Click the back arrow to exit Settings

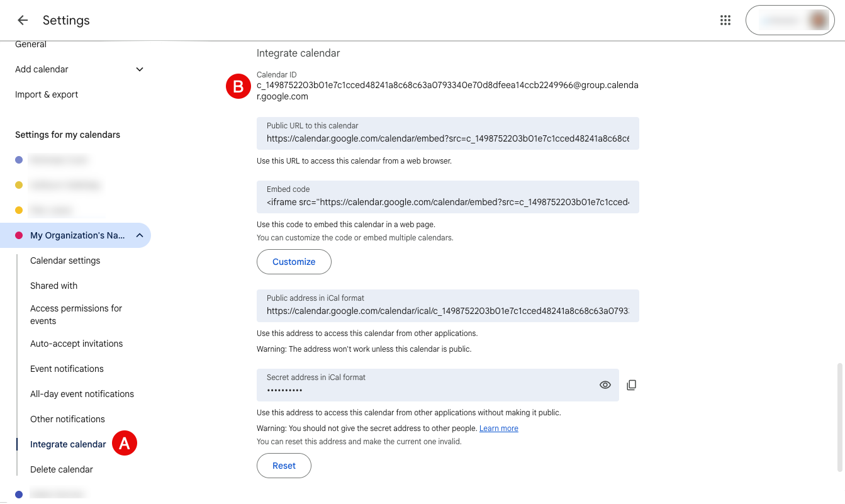tap(22, 20)
